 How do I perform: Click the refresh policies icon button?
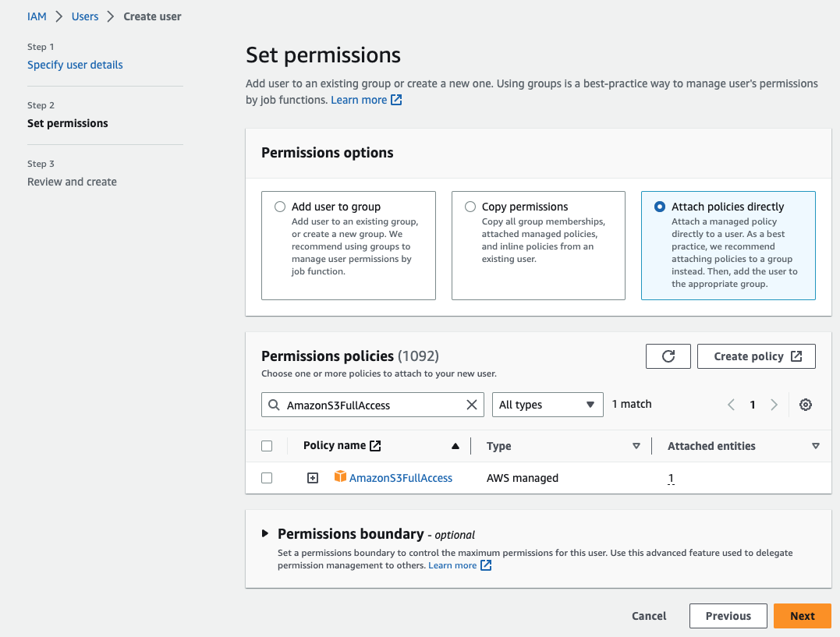coord(668,356)
